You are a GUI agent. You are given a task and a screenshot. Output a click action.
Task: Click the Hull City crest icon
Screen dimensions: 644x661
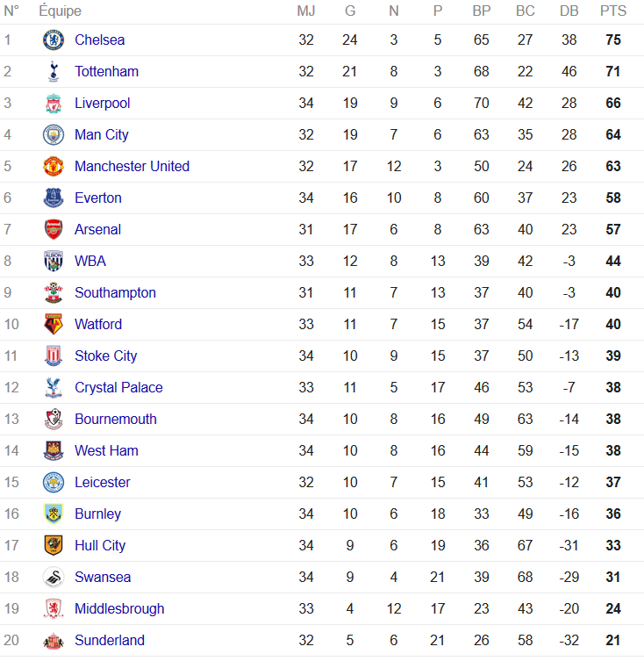[x=54, y=545]
